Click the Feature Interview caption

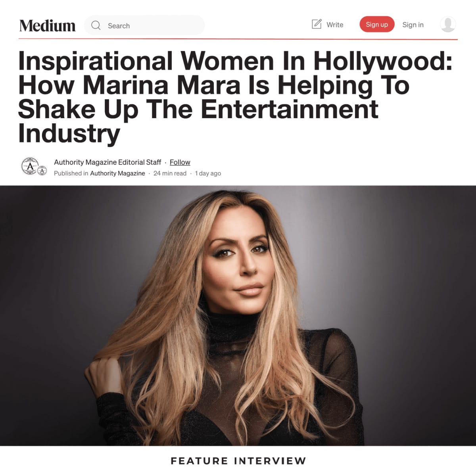point(238,461)
